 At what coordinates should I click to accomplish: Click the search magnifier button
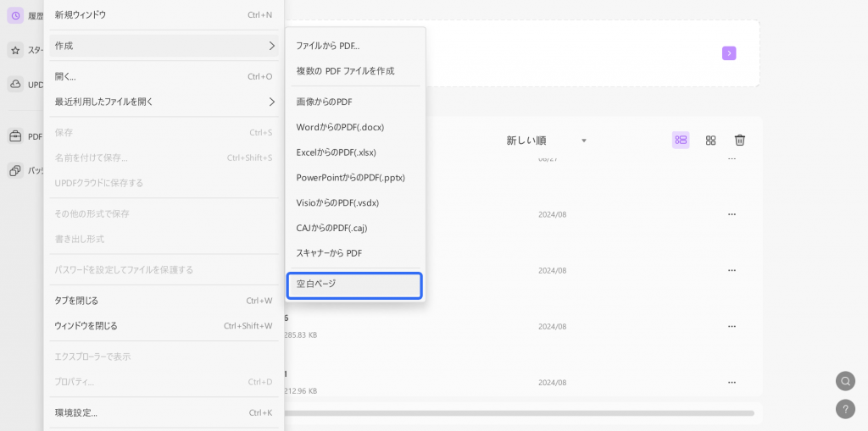click(x=845, y=381)
